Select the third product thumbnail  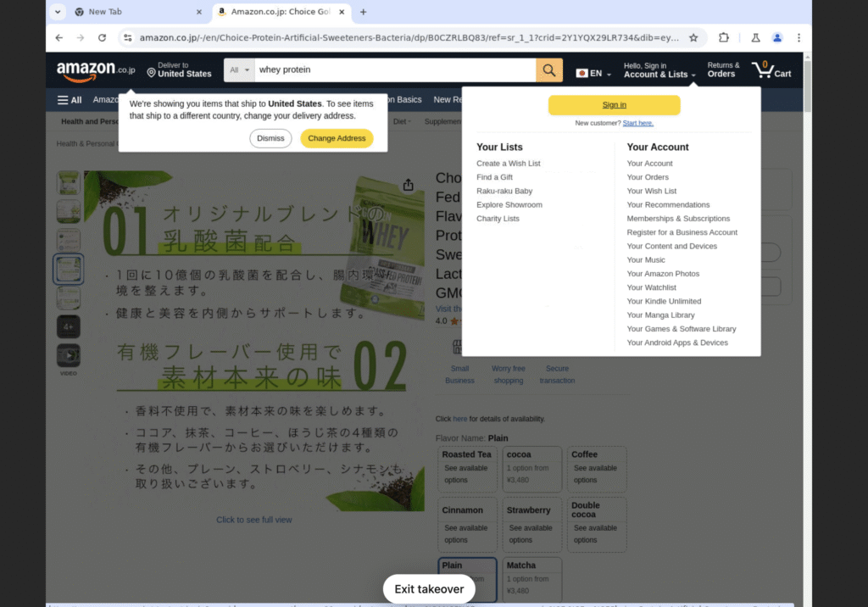[x=68, y=241]
